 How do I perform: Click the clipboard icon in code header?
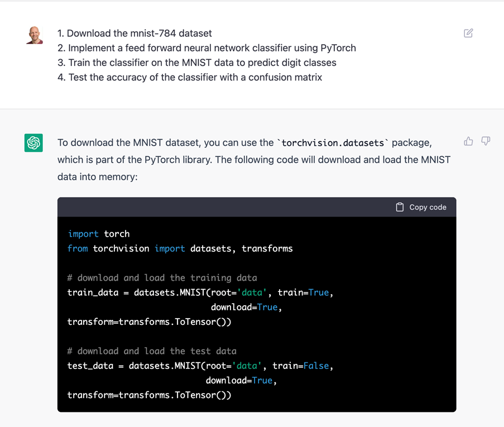tap(400, 207)
